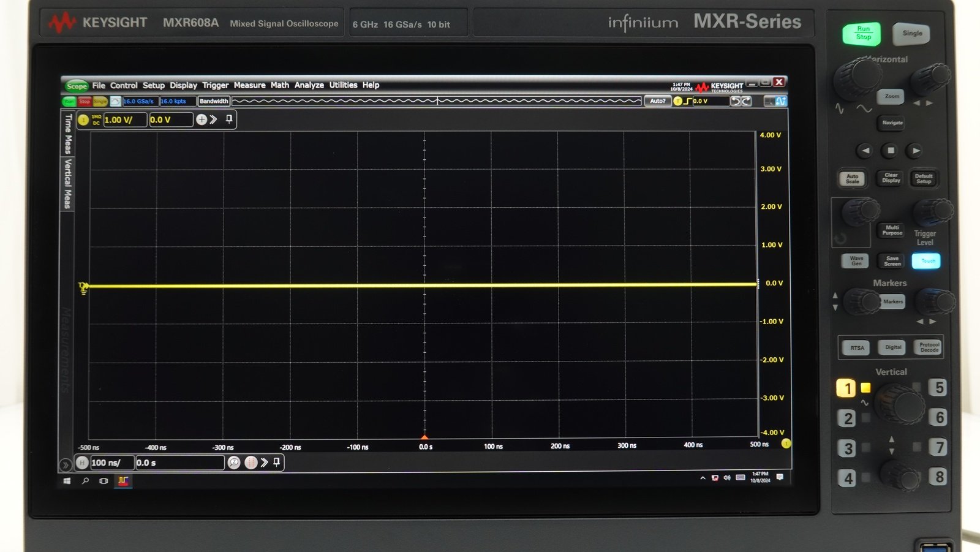Screen dimensions: 980x552
Task: Open the Utilities menu
Action: 344,85
